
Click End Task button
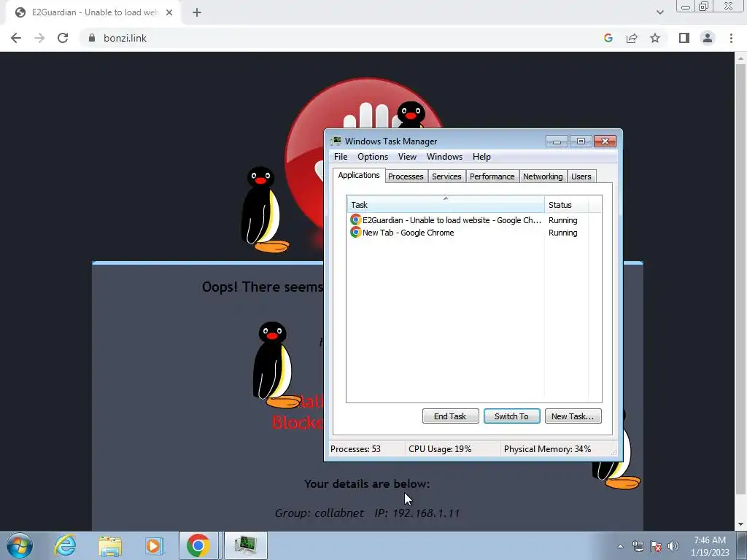450,416
